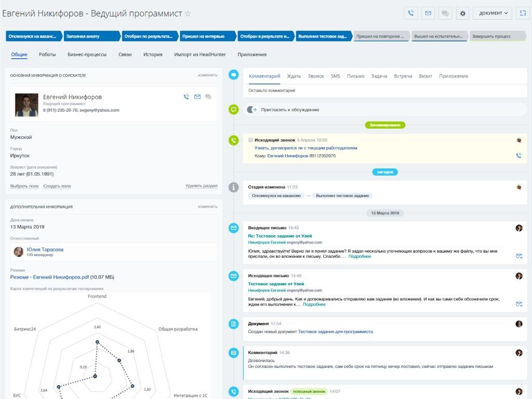The height and width of the screenshot is (399, 532).
Task: Switch to Роботы tab
Action: [47, 54]
